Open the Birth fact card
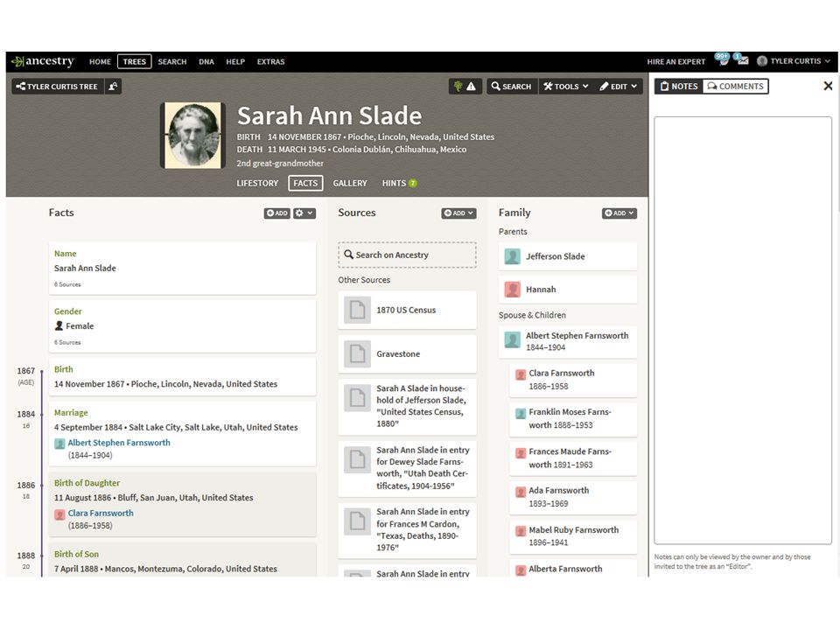Screen dimensions: 840x630 coord(182,377)
